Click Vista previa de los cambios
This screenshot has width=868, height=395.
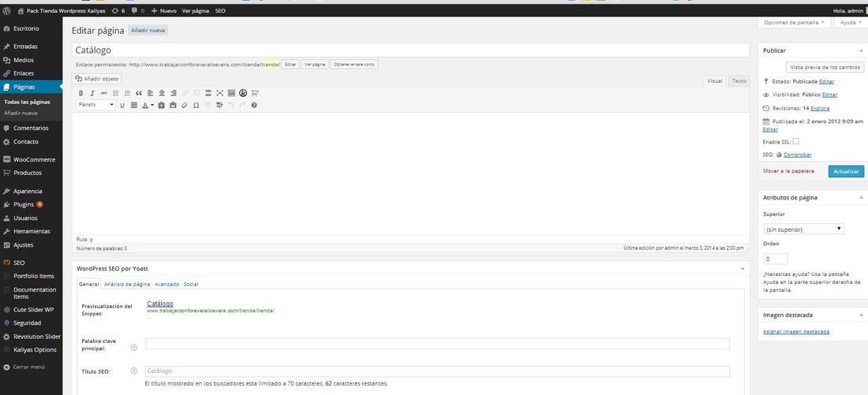click(x=825, y=67)
